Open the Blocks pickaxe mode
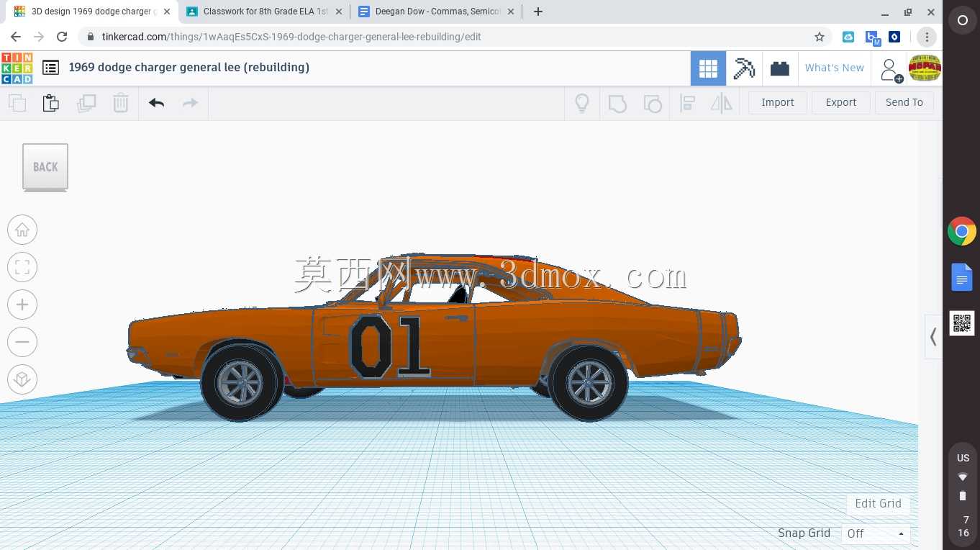 [x=744, y=68]
